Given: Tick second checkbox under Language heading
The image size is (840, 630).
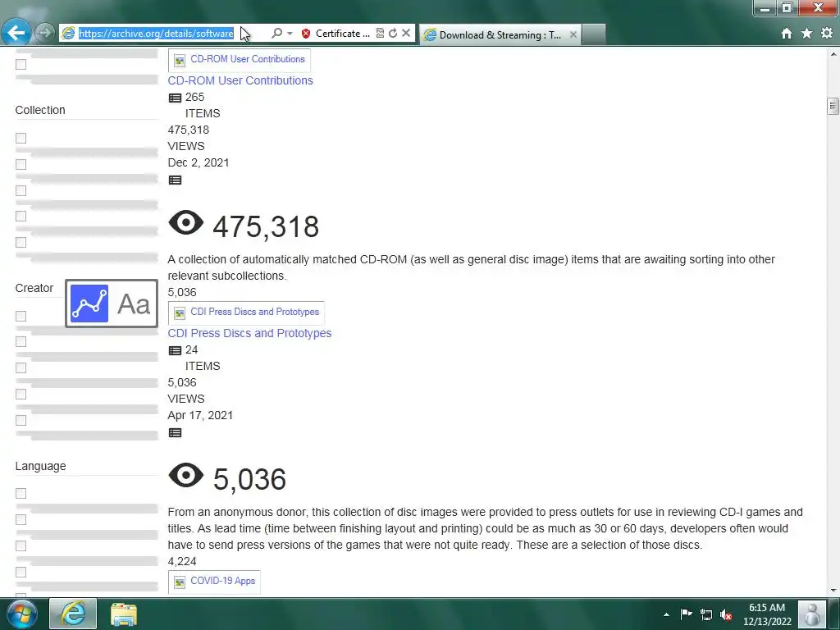Looking at the screenshot, I should pyautogui.click(x=21, y=519).
